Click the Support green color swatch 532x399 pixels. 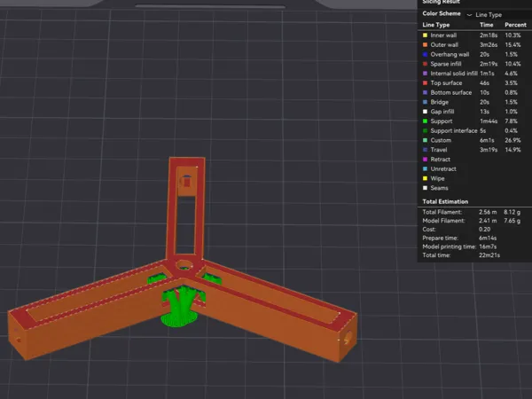(425, 121)
